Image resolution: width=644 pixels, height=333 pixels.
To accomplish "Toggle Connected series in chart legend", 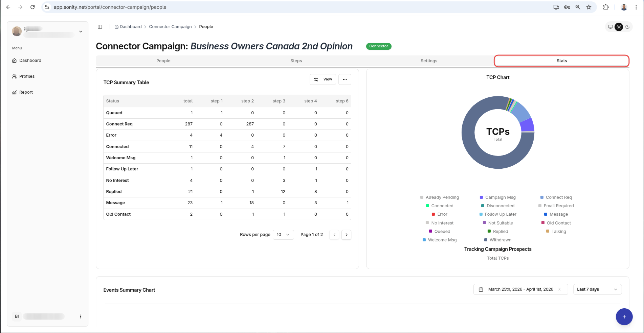I will click(x=440, y=206).
